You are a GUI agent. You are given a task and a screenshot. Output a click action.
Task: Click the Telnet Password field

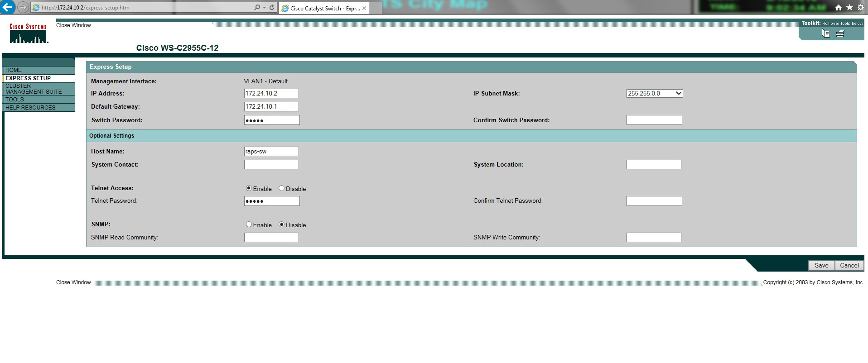[272, 201]
